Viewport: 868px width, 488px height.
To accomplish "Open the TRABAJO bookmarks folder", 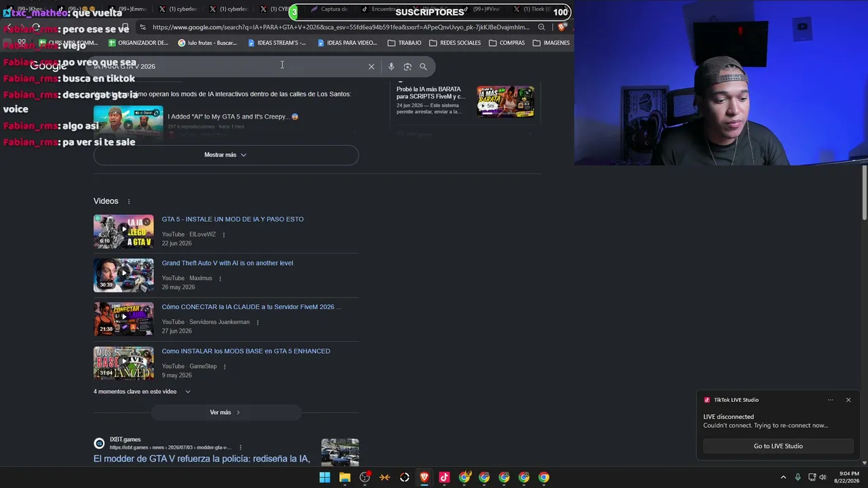I will point(404,43).
